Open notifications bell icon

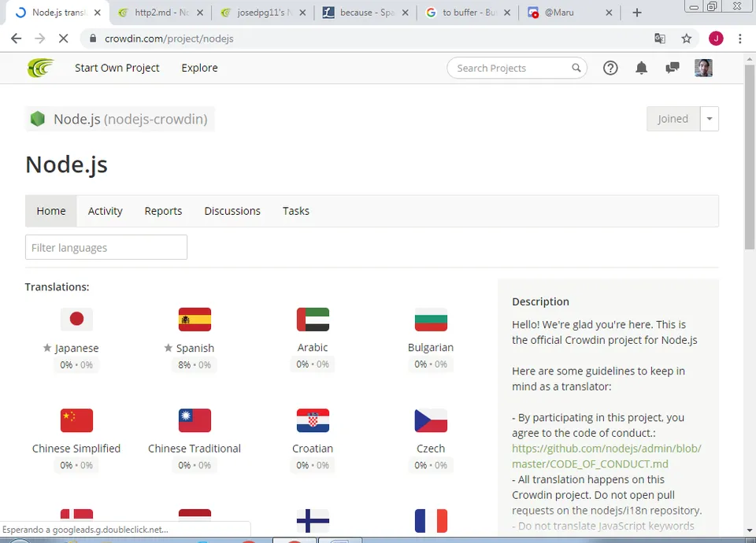[x=641, y=68]
